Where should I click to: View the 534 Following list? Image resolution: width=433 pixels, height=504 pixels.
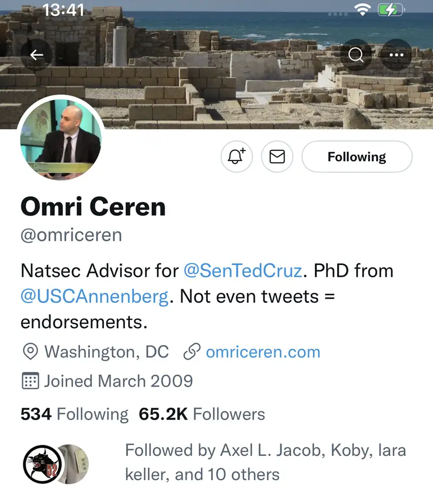click(75, 414)
